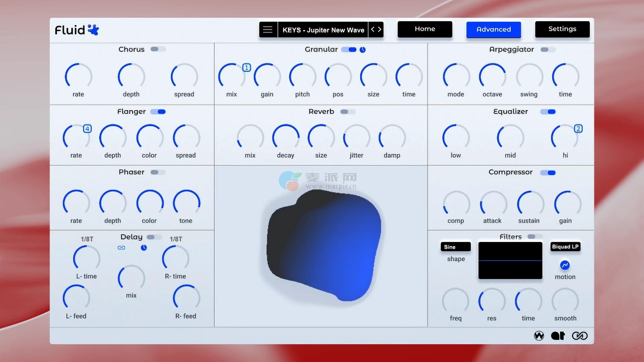Screen dimensions: 644x362
Task: Enable the Phaser toggle
Action: tap(158, 172)
